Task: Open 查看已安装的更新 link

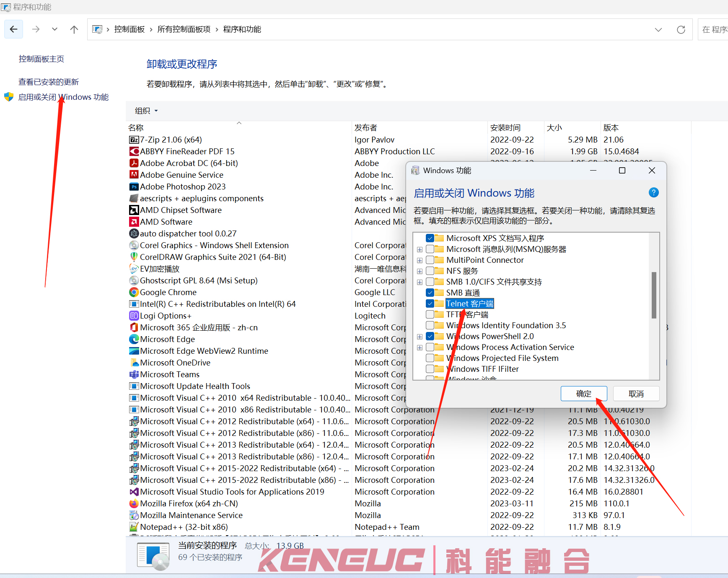Action: click(x=49, y=82)
